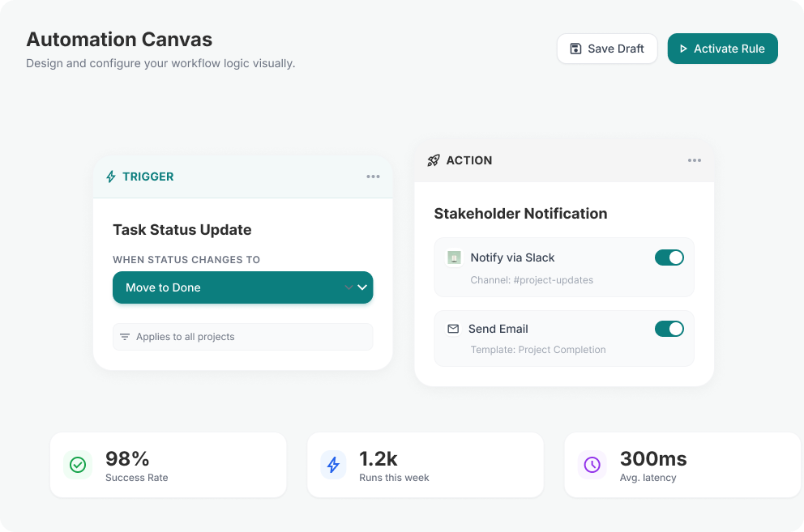Screen dimensions: 804x532
Task: Click the Action rocket icon
Action: 434,160
